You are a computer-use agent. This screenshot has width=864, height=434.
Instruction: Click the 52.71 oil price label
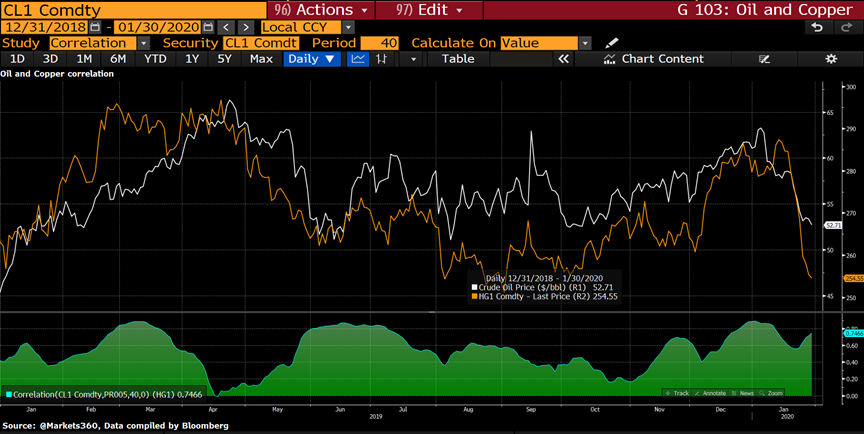point(833,225)
